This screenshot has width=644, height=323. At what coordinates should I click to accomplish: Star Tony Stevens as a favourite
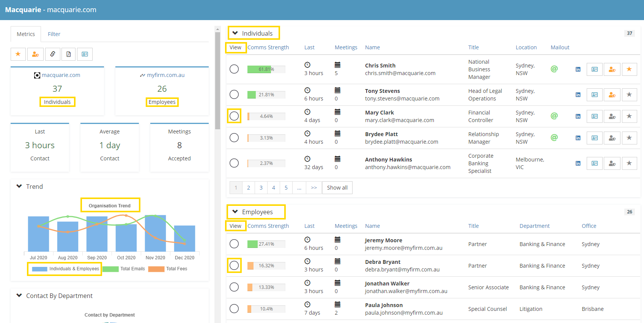(x=629, y=95)
